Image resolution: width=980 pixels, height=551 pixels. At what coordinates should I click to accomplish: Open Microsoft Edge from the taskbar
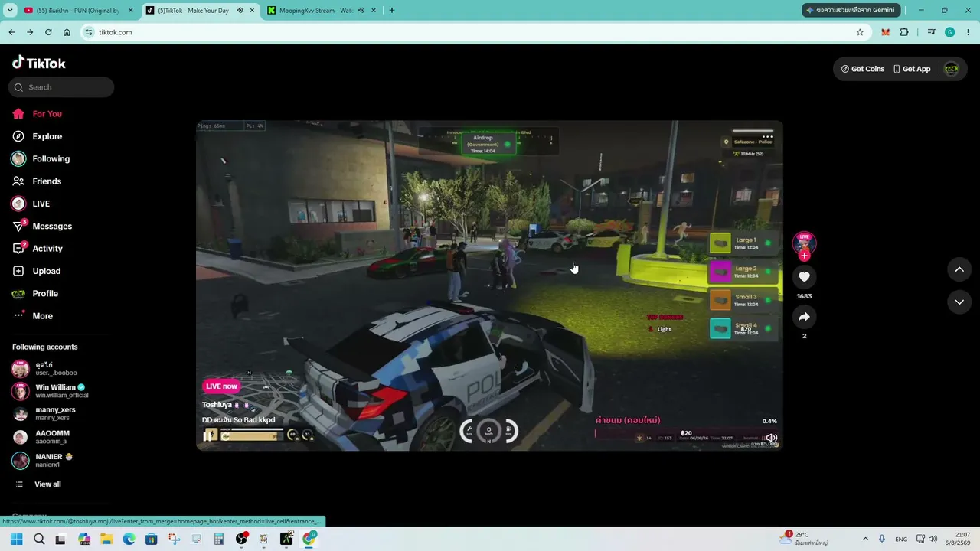129,539
